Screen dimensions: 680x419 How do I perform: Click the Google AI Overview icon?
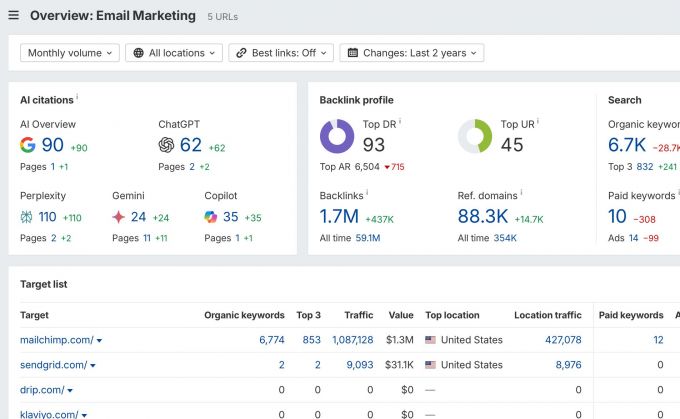point(28,145)
